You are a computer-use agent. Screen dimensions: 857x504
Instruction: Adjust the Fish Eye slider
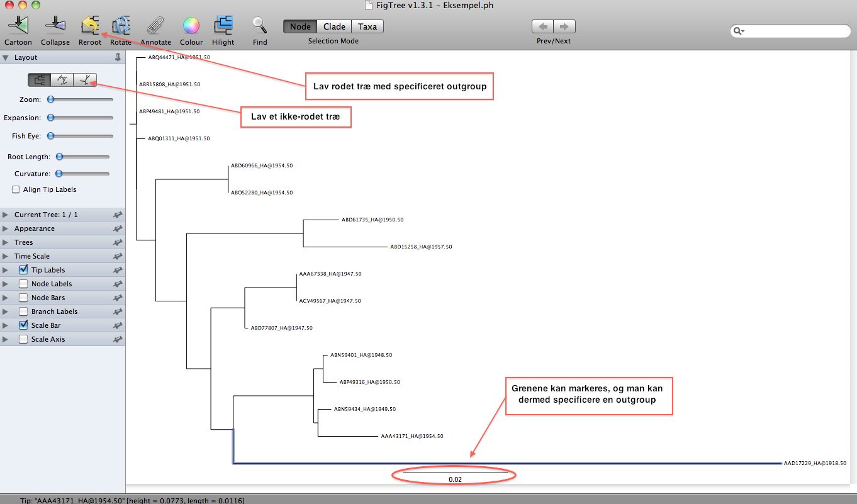pos(51,136)
